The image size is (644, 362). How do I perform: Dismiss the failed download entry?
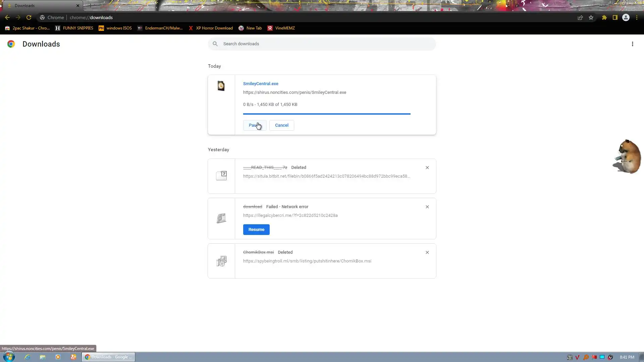point(427,207)
